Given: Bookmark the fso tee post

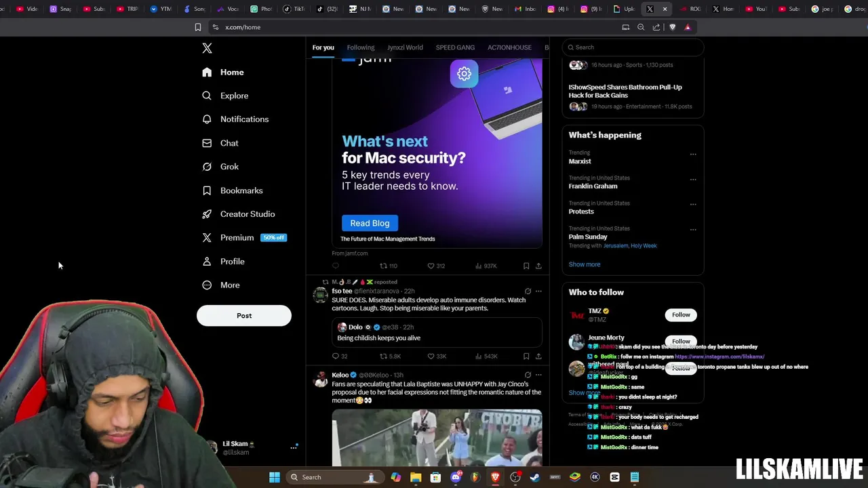Looking at the screenshot, I should pos(526,357).
